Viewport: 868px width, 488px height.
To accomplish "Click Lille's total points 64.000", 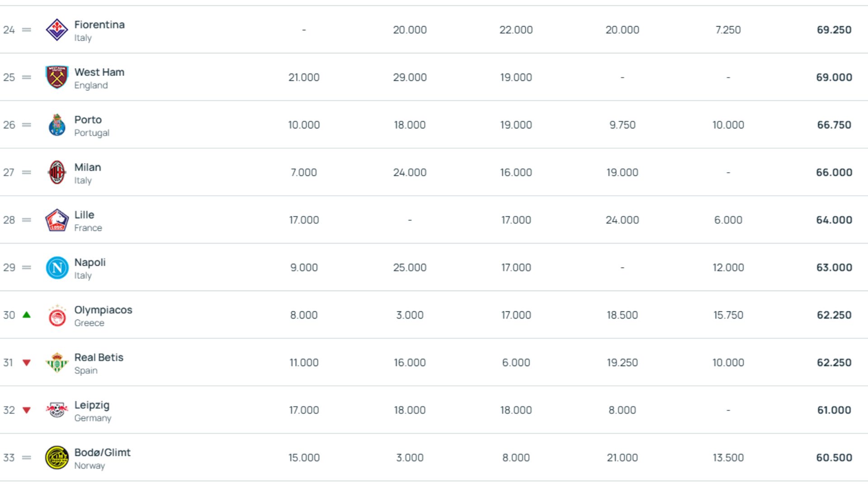I will click(834, 220).
